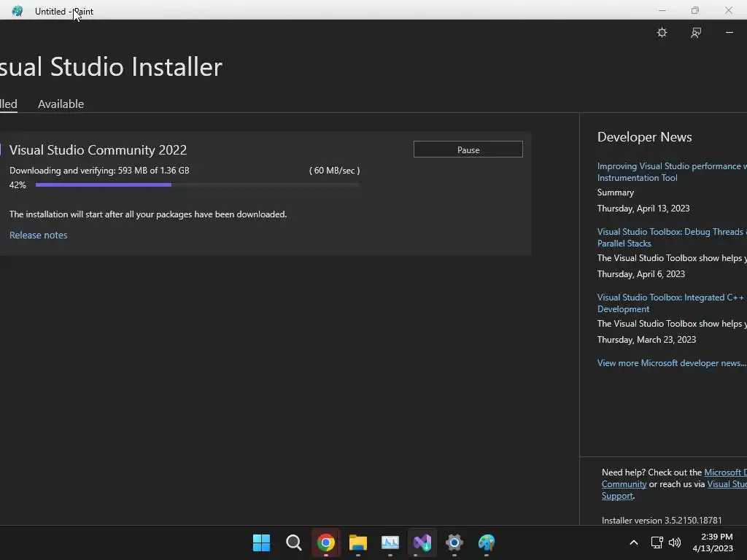Open Settings gear app from taskbar
Image resolution: width=747 pixels, height=560 pixels.
(454, 542)
